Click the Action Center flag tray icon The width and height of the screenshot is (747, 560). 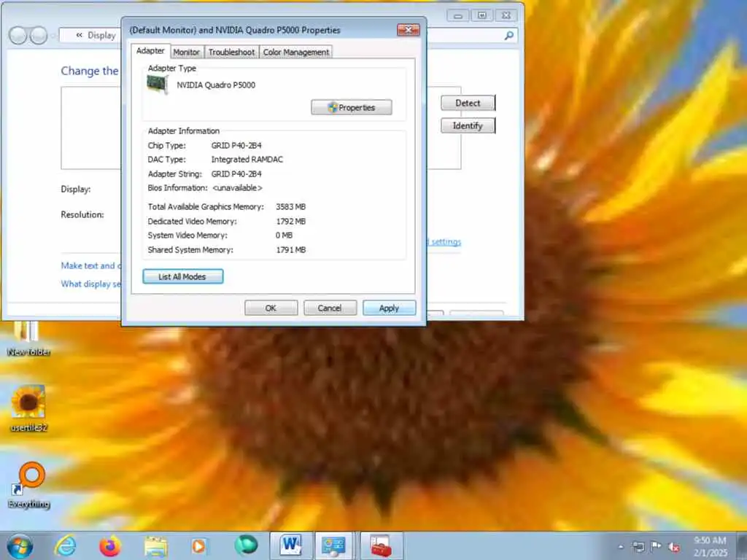[x=656, y=546]
